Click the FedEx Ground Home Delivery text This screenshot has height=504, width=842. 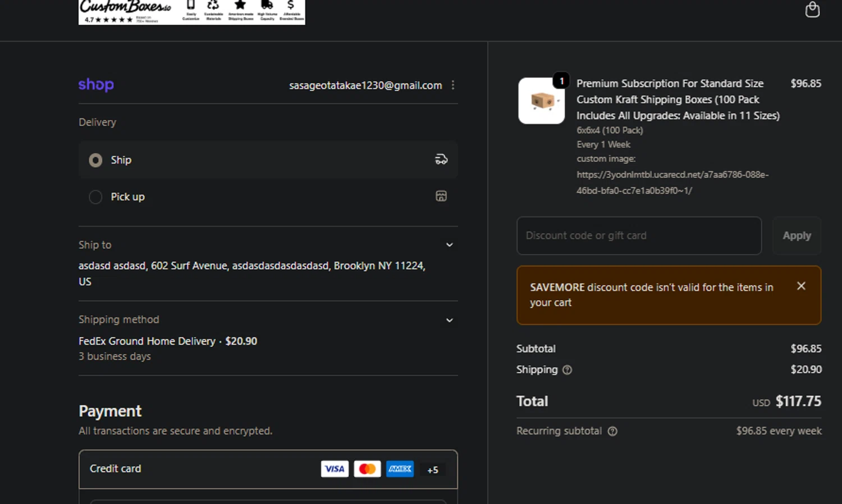click(147, 341)
